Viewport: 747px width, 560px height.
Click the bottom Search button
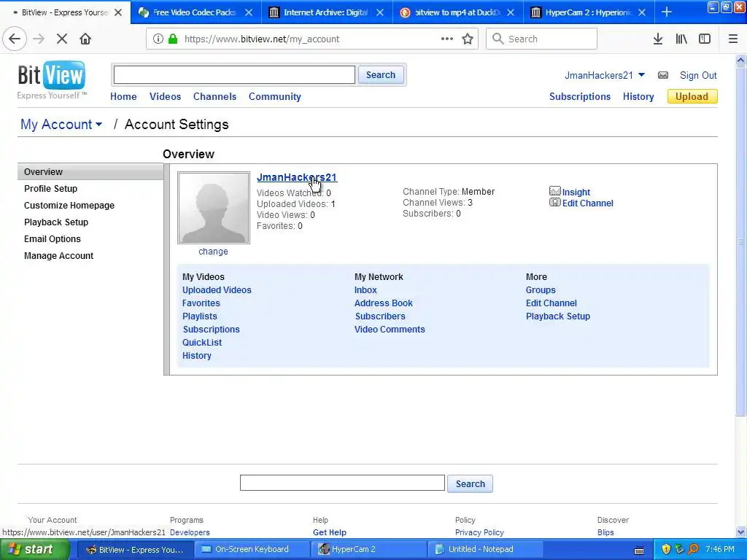[x=471, y=484]
